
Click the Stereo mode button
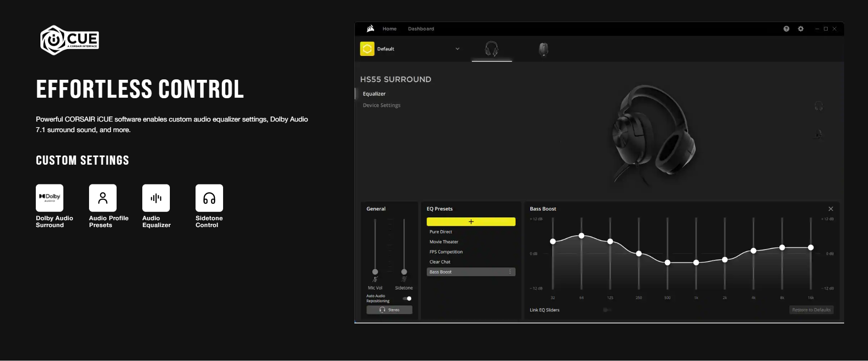point(389,310)
